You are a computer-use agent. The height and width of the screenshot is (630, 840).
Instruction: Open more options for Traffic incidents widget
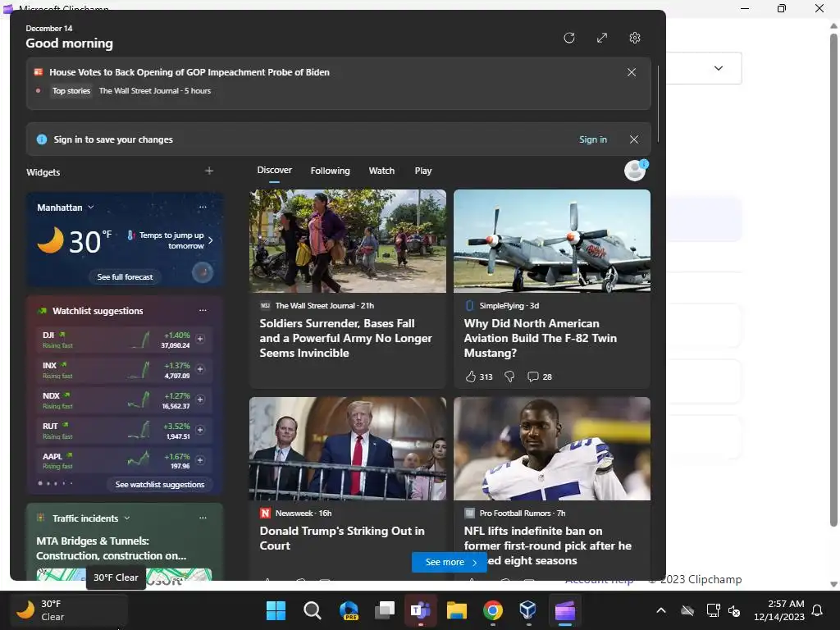pyautogui.click(x=203, y=518)
